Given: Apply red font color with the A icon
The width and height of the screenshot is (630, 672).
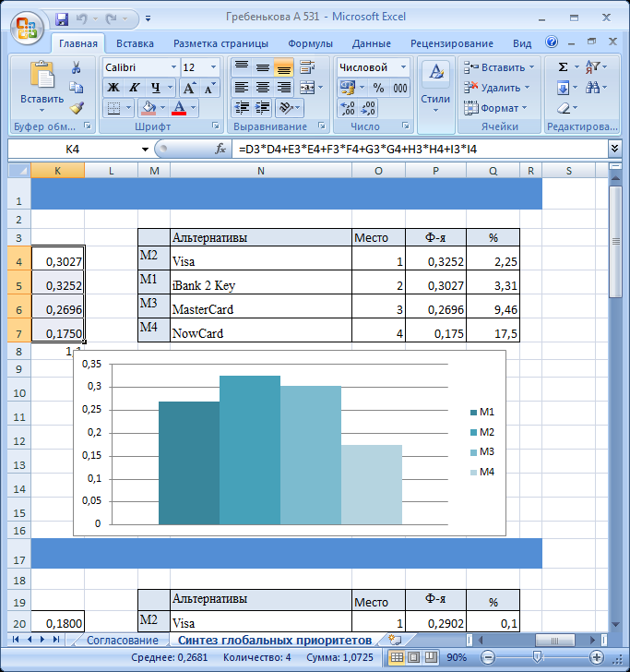Looking at the screenshot, I should [x=179, y=108].
